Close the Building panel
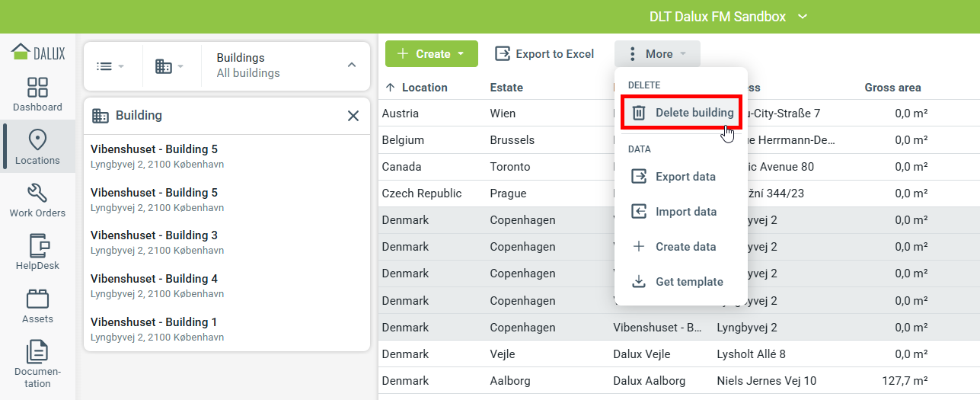 click(353, 116)
